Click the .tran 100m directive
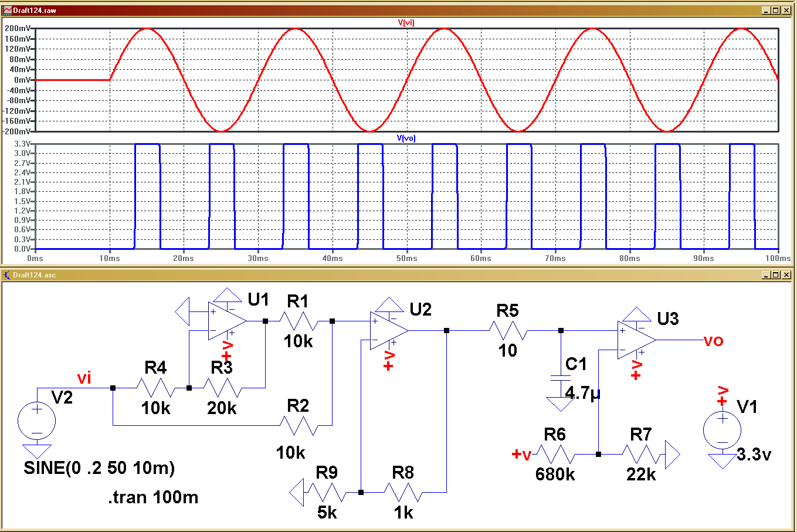The image size is (797, 532). pyautogui.click(x=153, y=497)
